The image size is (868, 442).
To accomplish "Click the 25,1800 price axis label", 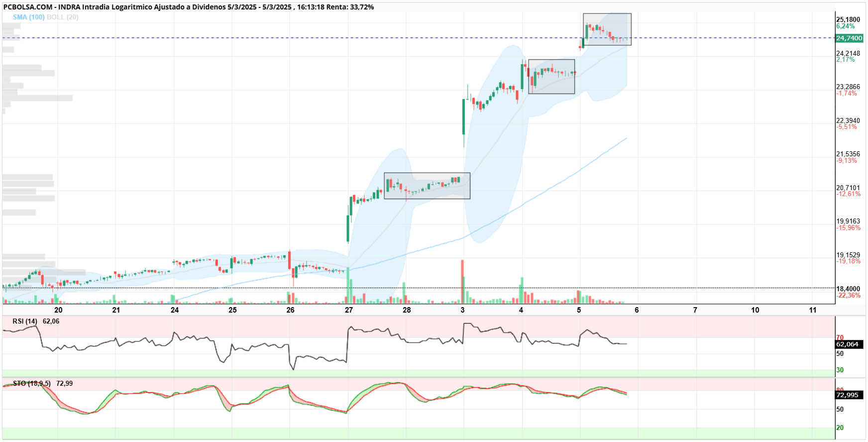I will 848,20.
